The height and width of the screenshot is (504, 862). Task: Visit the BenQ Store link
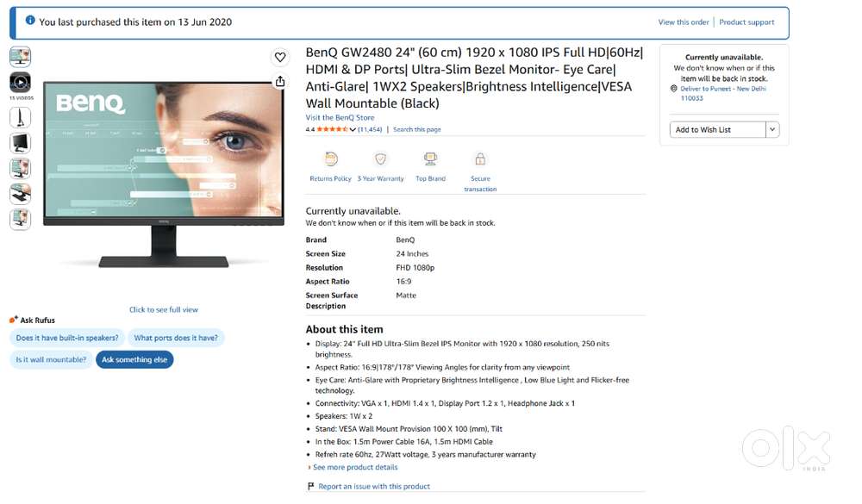[340, 118]
